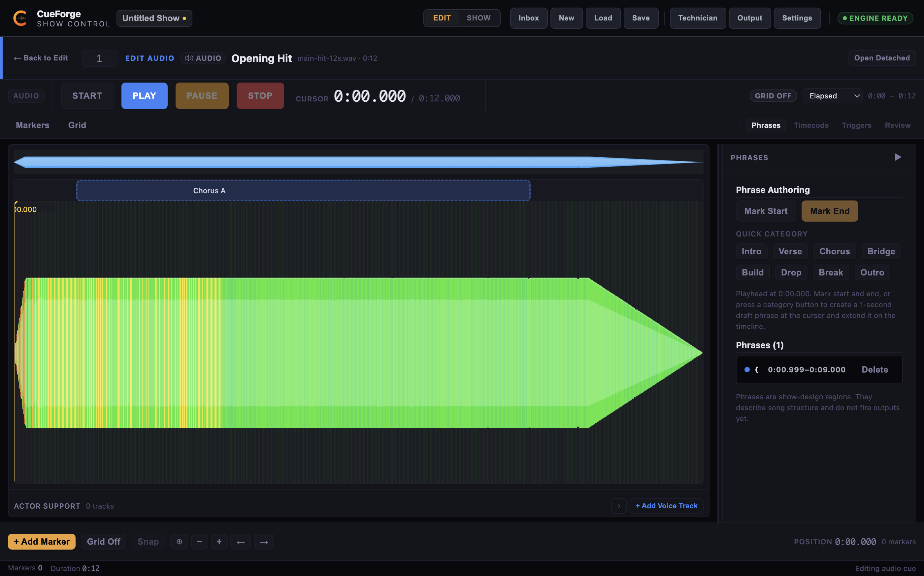Click the right arrow nudge button
Image resolution: width=924 pixels, height=576 pixels.
(x=264, y=542)
